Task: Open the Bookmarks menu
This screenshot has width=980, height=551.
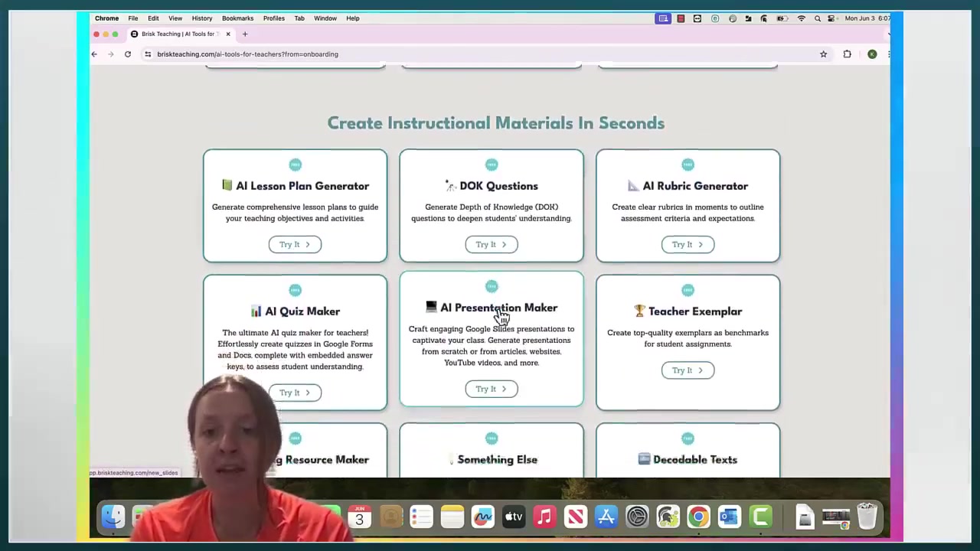Action: (x=237, y=18)
